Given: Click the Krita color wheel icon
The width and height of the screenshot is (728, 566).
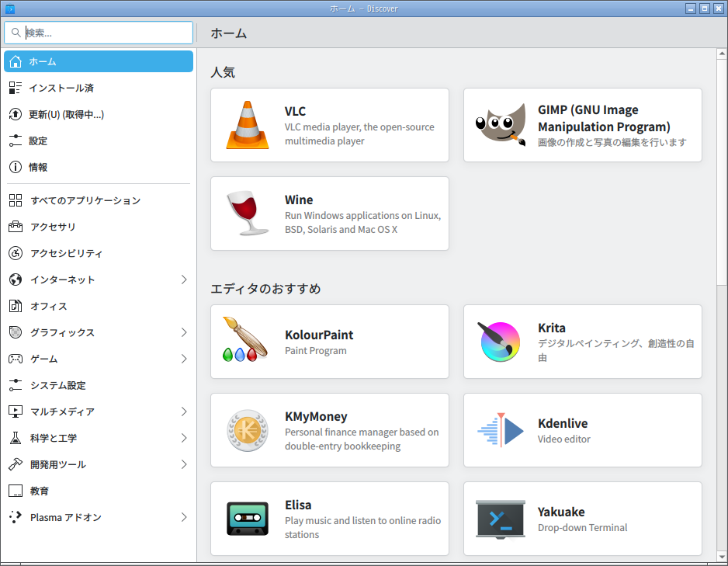Looking at the screenshot, I should (x=500, y=342).
